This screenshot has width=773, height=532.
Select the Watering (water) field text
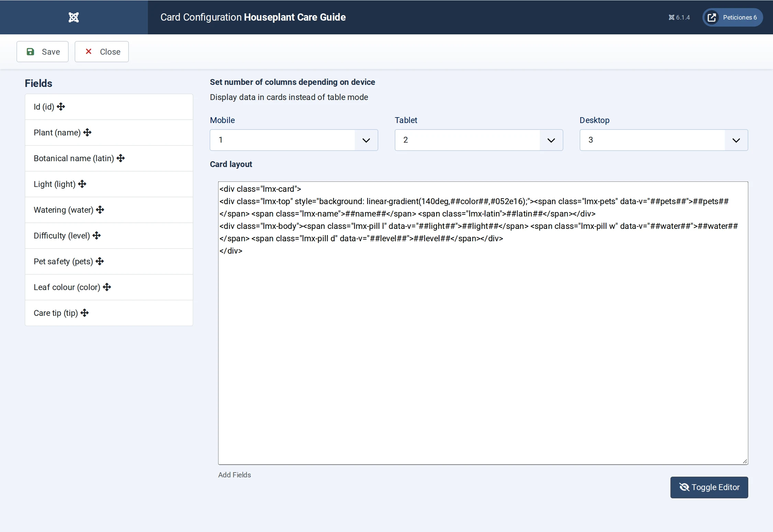pyautogui.click(x=64, y=210)
